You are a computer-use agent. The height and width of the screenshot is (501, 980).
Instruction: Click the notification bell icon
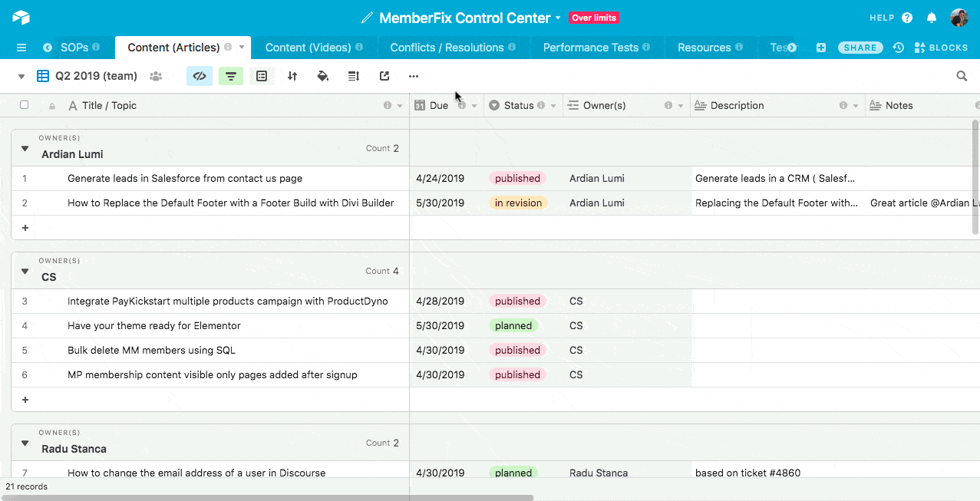tap(932, 18)
